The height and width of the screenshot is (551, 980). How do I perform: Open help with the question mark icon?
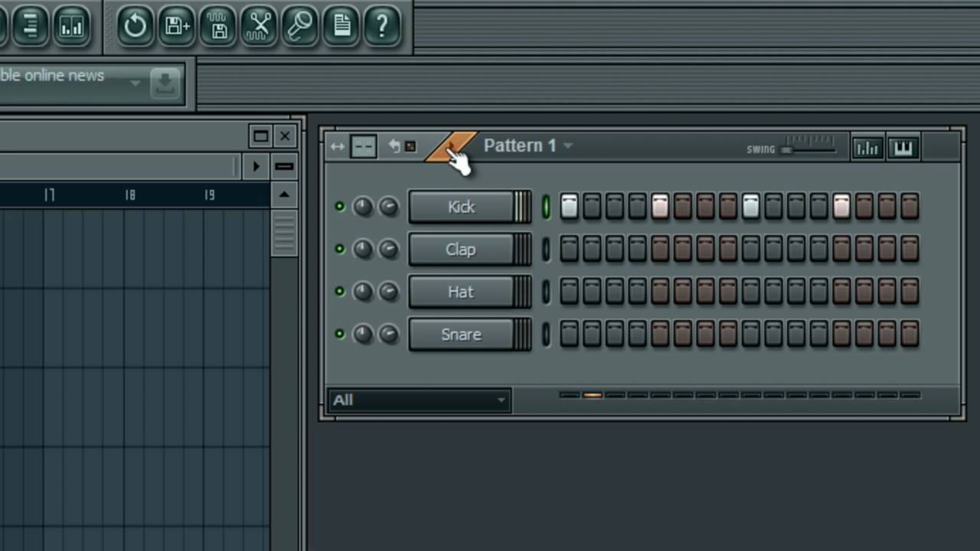[382, 26]
